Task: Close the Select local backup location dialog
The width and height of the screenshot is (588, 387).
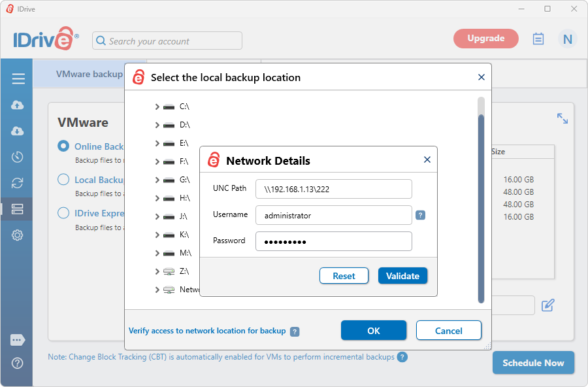Action: point(482,77)
